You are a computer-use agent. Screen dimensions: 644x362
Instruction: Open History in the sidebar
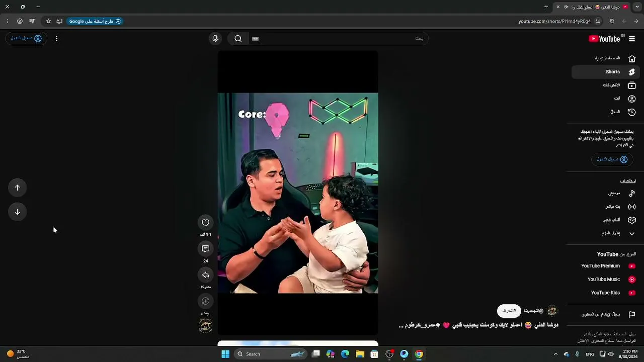[x=606, y=112]
